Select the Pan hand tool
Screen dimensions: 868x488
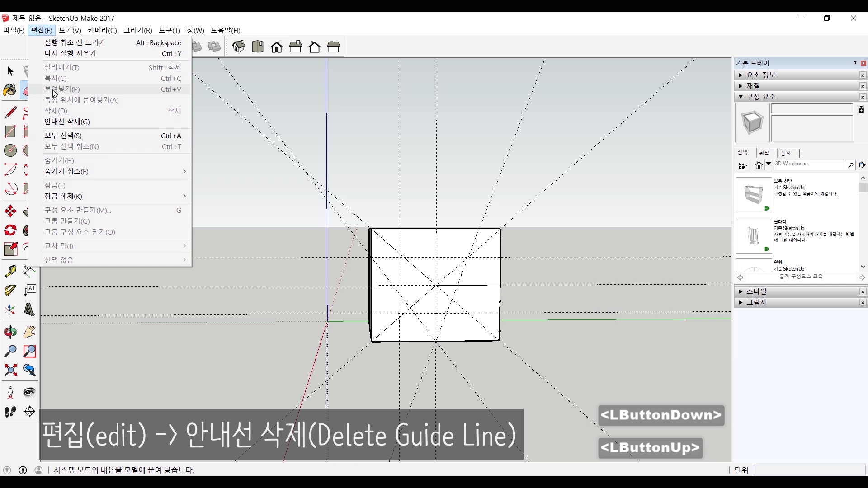tap(29, 332)
